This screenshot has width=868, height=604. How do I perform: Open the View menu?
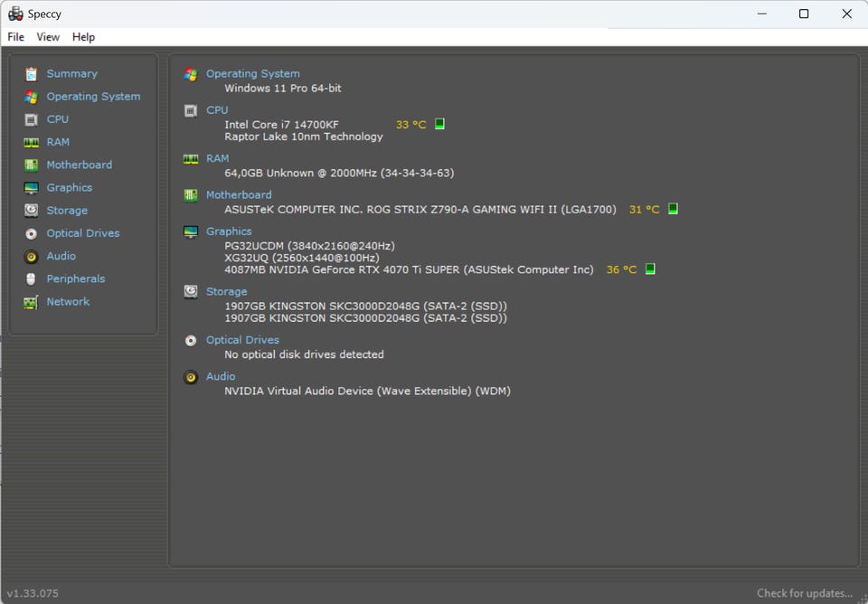(x=48, y=37)
